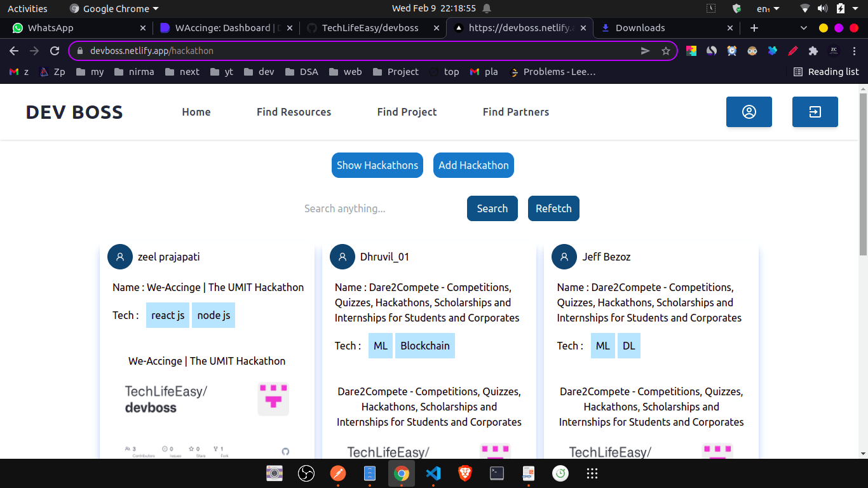Open the Simplenote-style S extension icon

pos(712,51)
